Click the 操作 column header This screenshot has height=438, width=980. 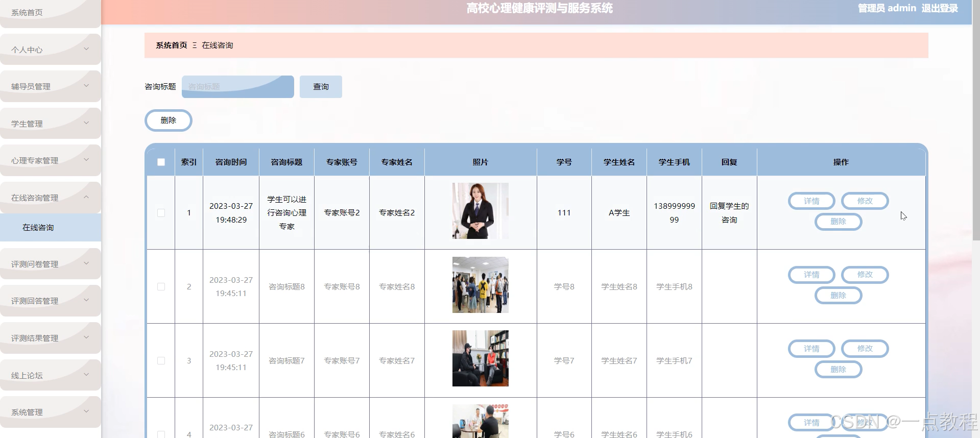coord(841,162)
